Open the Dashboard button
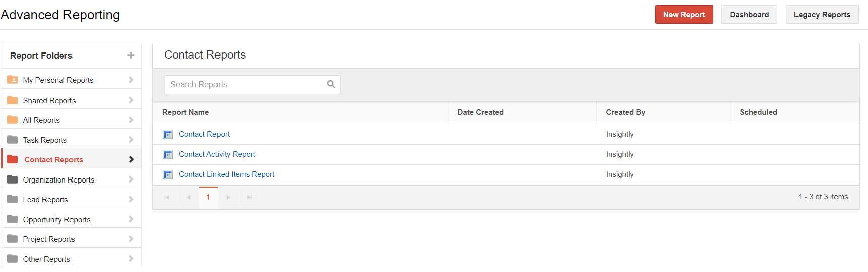The image size is (868, 272). [x=749, y=15]
